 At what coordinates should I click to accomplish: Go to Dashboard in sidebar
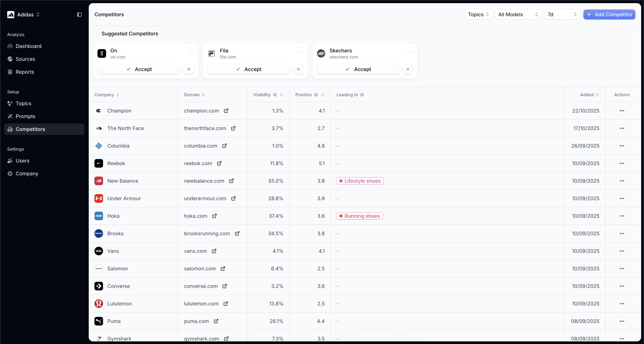pyautogui.click(x=44, y=46)
